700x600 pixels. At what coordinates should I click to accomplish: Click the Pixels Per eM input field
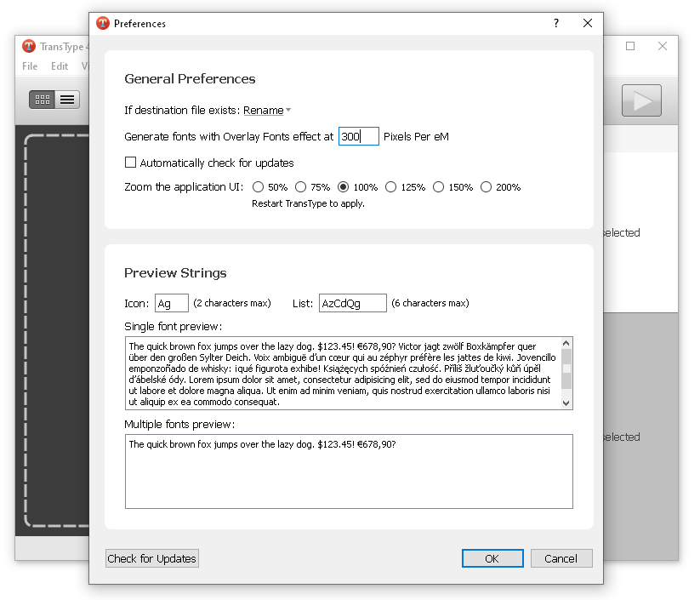tap(358, 136)
